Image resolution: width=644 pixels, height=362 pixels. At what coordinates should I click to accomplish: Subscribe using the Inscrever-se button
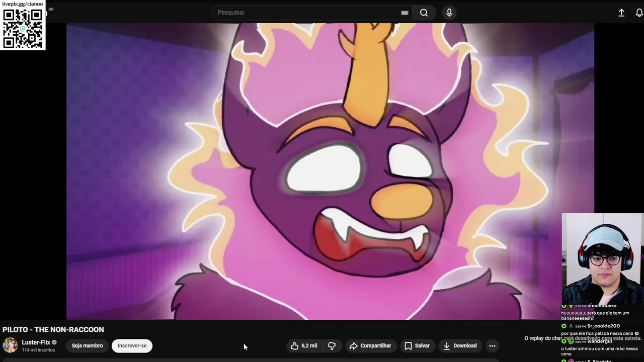pyautogui.click(x=132, y=346)
